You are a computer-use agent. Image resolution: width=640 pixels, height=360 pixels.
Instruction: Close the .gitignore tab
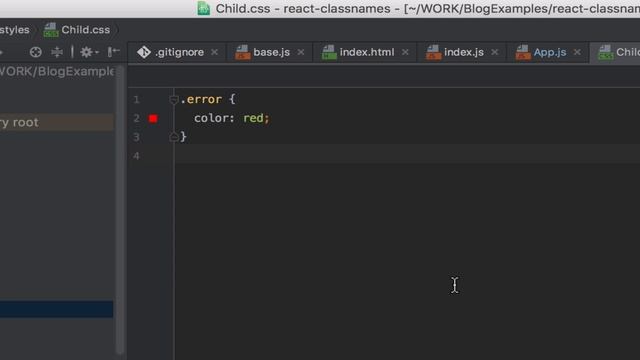pyautogui.click(x=214, y=52)
